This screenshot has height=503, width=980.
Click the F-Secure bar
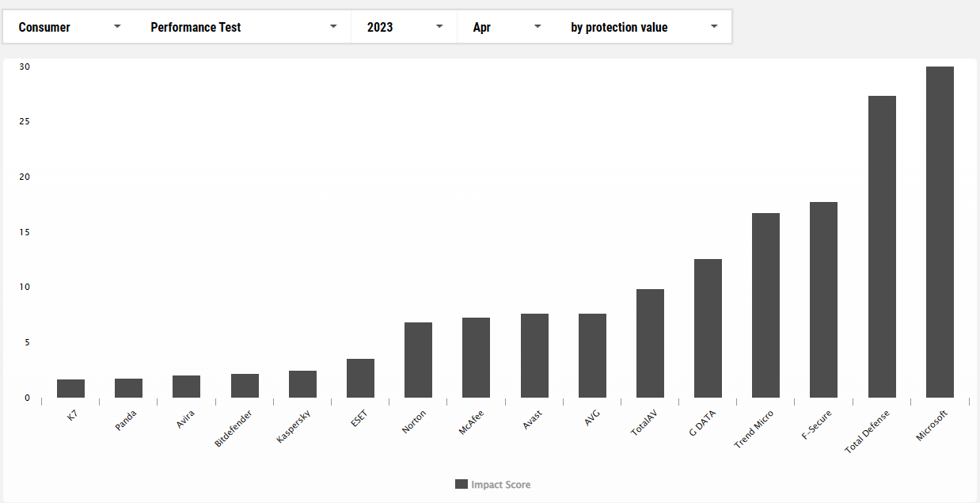point(823,299)
